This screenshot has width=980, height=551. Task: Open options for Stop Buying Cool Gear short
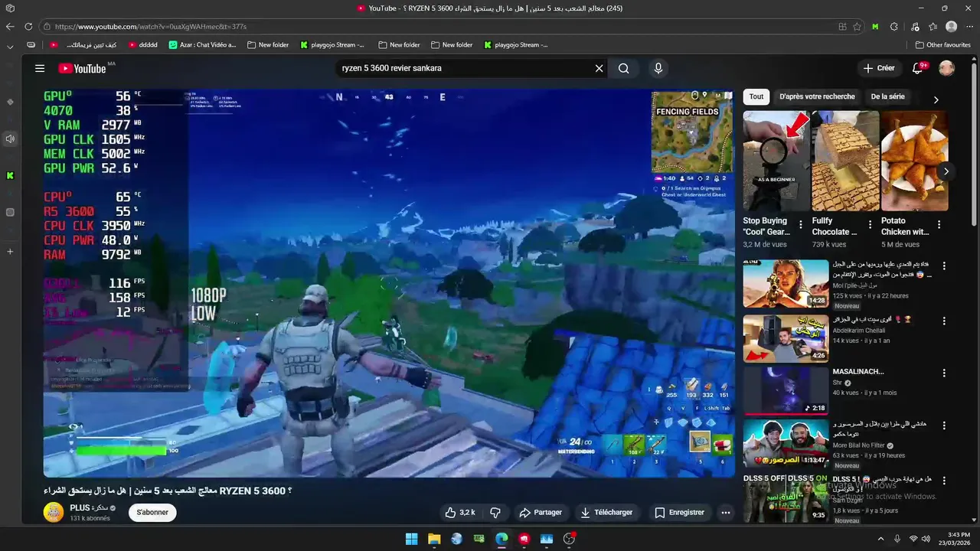801,225
